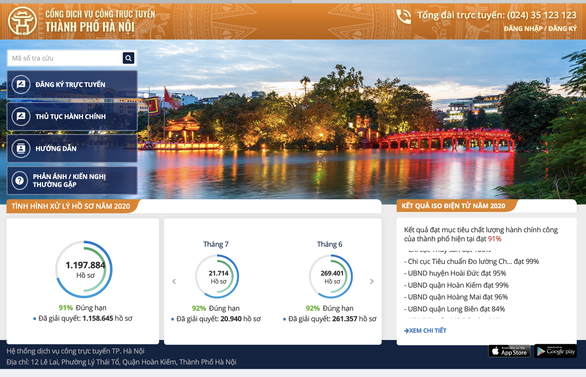
Task: Show next months with right chevron
Action: 371,281
